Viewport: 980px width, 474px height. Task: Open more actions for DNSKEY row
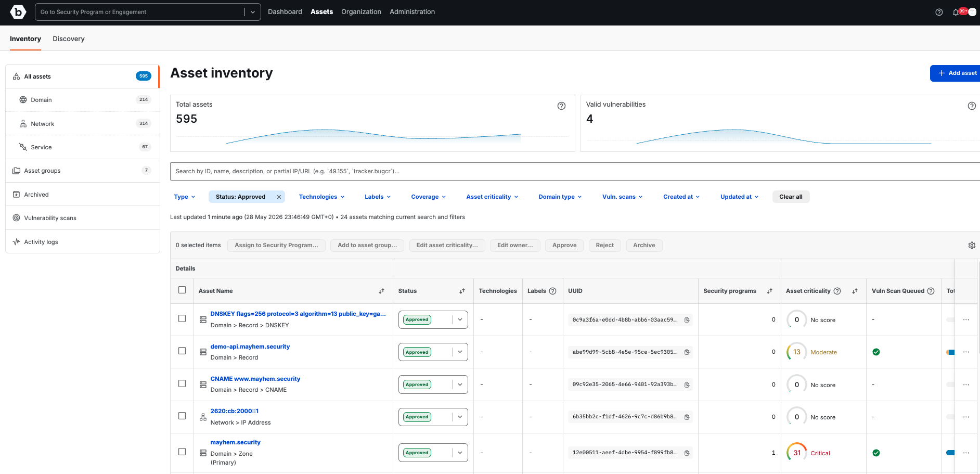(x=966, y=319)
